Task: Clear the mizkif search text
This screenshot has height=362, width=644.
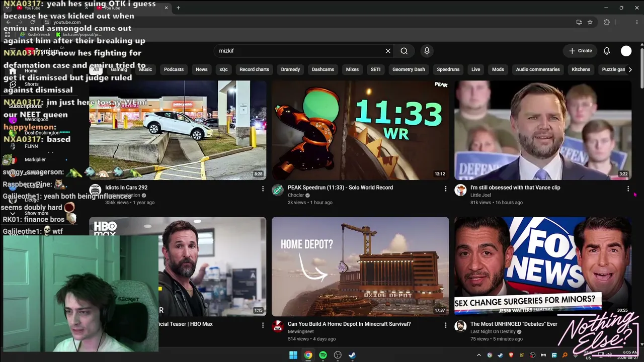Action: 388,51
